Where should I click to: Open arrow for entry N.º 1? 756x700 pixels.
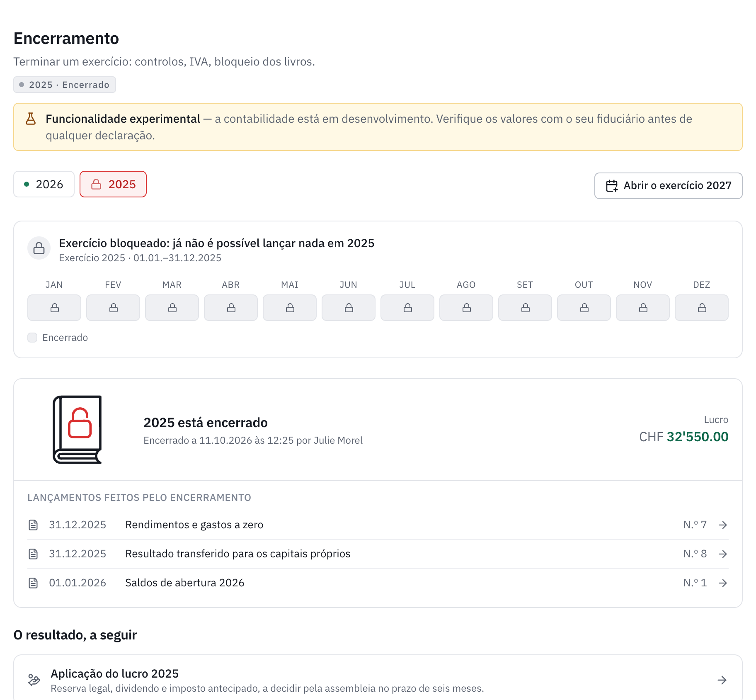(723, 583)
